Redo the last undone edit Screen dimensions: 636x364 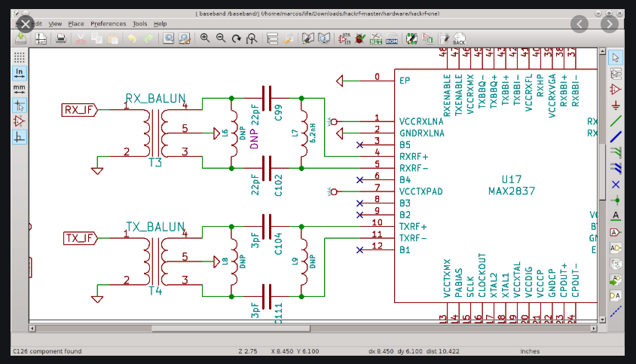click(148, 38)
